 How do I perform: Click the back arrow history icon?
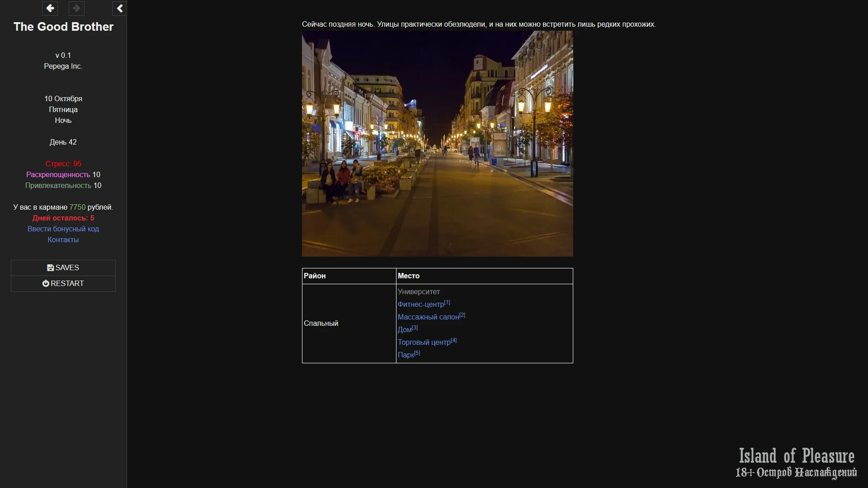coord(50,8)
